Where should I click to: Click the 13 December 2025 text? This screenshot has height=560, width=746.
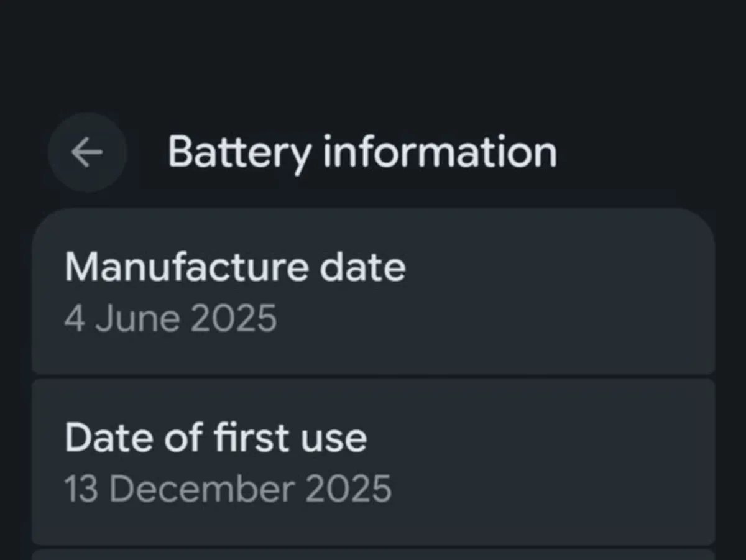tap(228, 489)
